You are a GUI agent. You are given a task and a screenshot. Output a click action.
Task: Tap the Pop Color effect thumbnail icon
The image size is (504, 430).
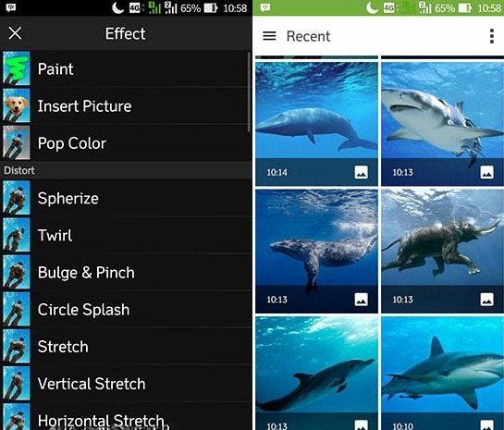pos(17,142)
